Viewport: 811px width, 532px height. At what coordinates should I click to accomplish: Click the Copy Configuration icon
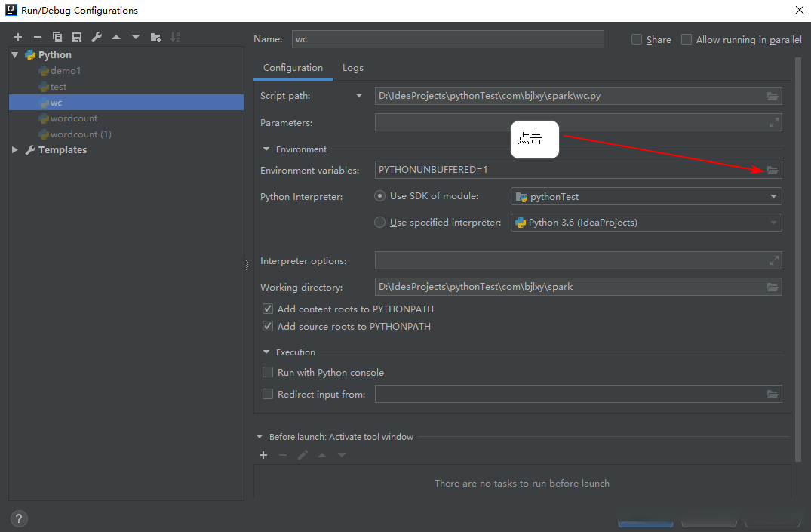pyautogui.click(x=57, y=37)
